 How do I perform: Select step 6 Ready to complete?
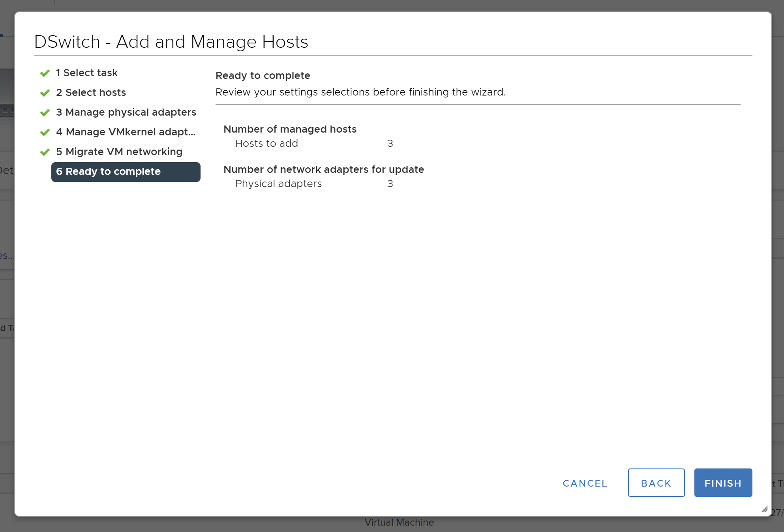click(x=126, y=172)
